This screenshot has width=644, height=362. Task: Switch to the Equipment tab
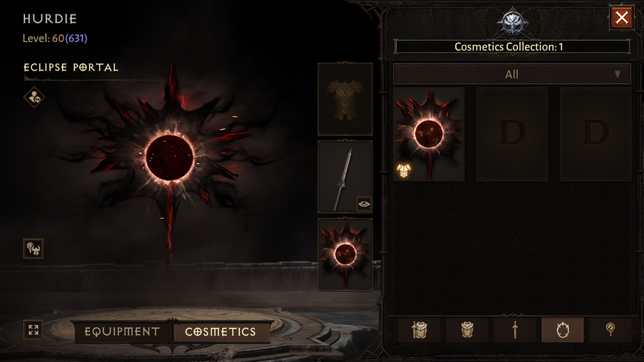tap(122, 332)
